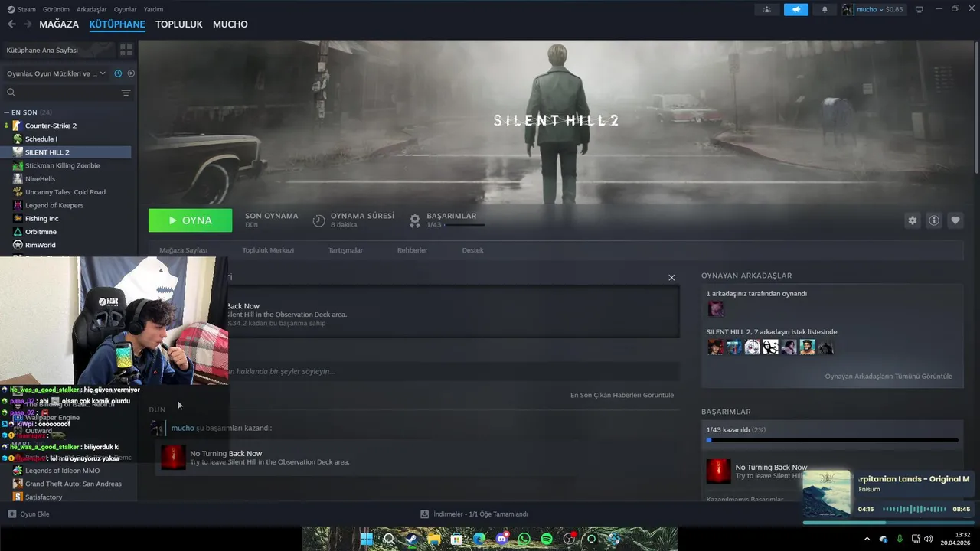Open Mağaza Sayfası link
The height and width of the screenshot is (551, 980).
(183, 250)
